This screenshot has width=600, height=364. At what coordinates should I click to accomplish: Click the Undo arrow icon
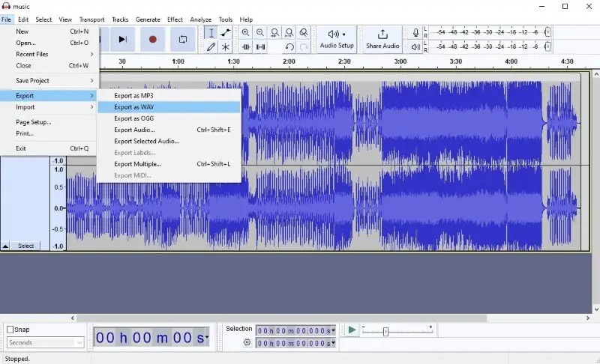click(289, 47)
